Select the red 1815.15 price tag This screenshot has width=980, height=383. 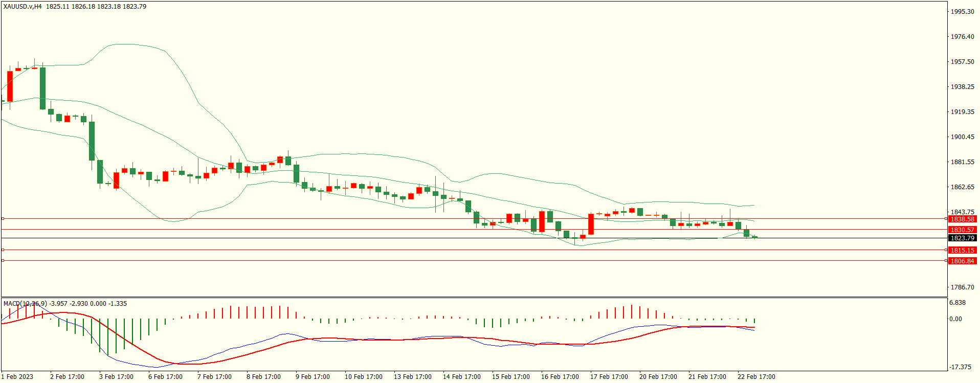point(962,250)
